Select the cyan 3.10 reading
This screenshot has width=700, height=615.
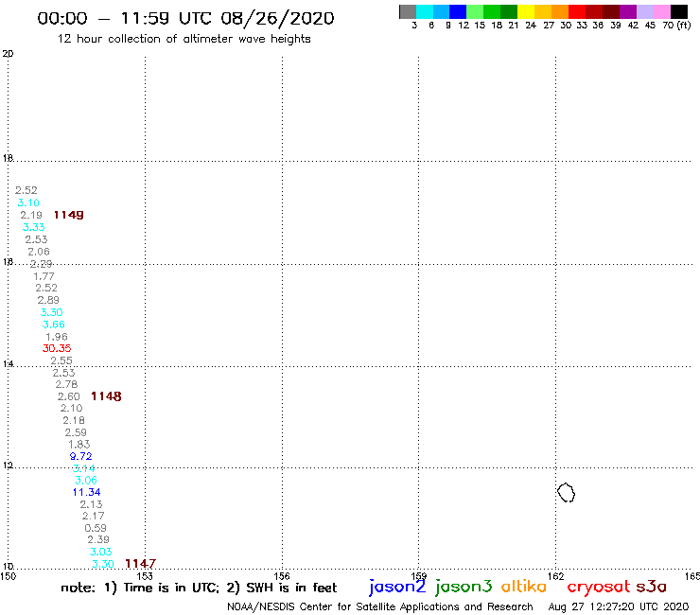point(28,202)
